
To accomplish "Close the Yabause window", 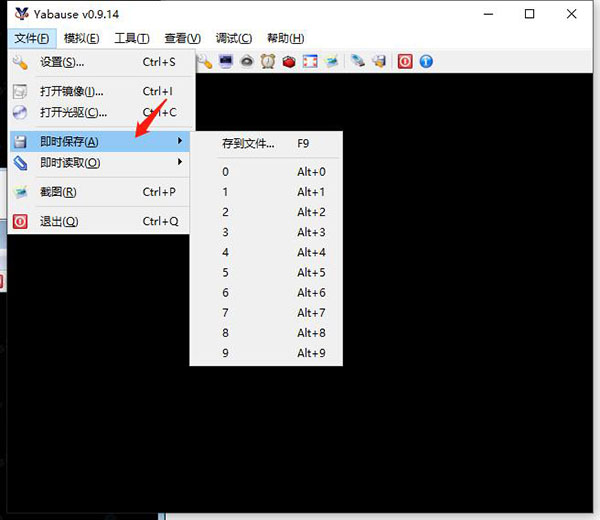I will tap(571, 14).
